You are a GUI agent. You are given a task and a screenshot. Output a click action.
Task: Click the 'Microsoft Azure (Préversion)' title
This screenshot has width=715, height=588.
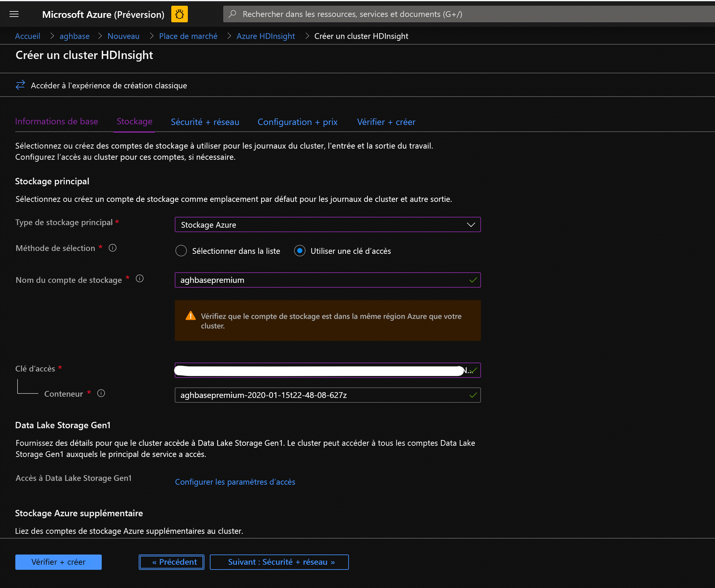(x=103, y=14)
